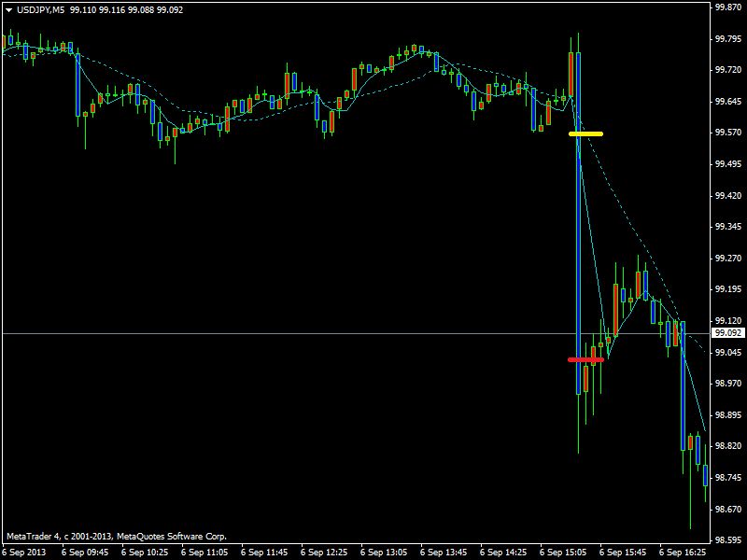Screen dimensions: 747x560
Task: Click the MetaTrader 4 copyright text
Action: (x=117, y=537)
